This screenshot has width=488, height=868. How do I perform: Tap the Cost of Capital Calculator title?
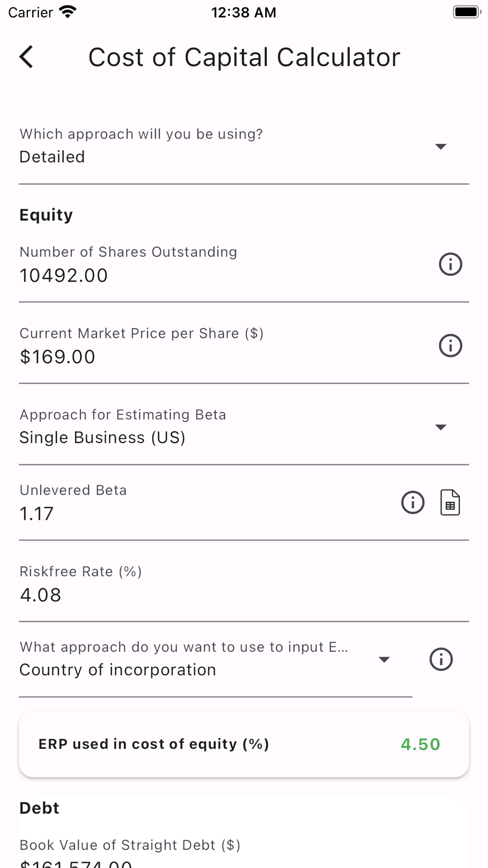[244, 57]
